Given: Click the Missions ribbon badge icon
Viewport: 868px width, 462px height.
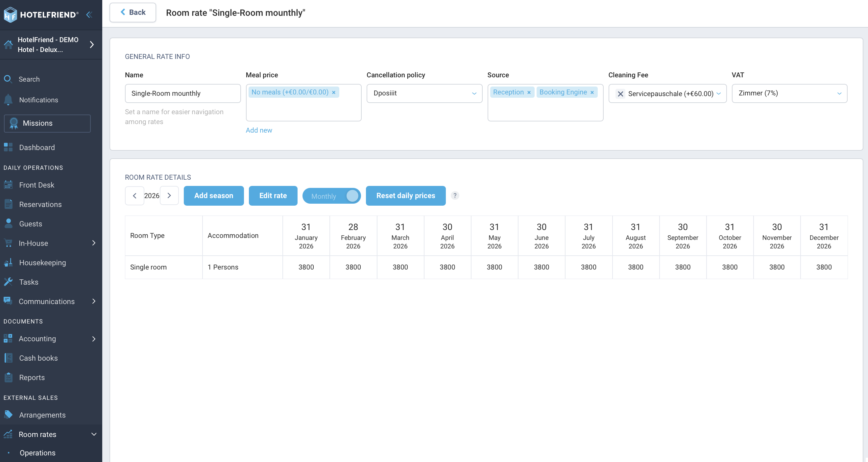Looking at the screenshot, I should pyautogui.click(x=14, y=123).
